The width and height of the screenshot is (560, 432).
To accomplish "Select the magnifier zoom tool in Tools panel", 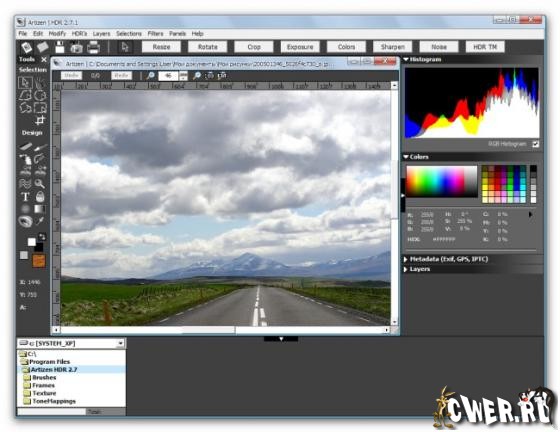I will pos(40,184).
